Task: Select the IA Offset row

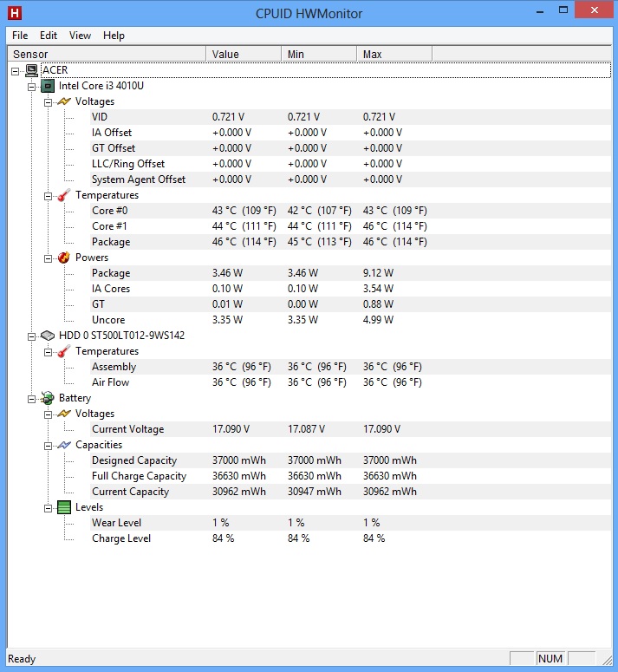Action: (351, 133)
